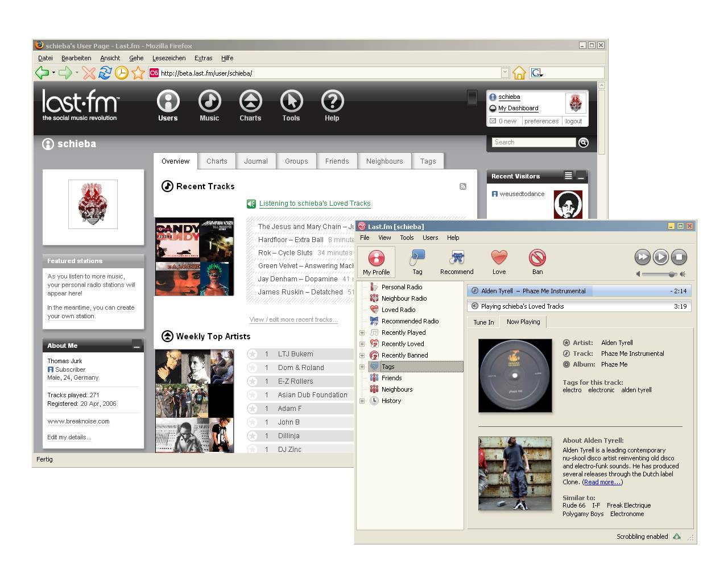
Task: Switch to the Journal tab
Action: click(x=256, y=161)
